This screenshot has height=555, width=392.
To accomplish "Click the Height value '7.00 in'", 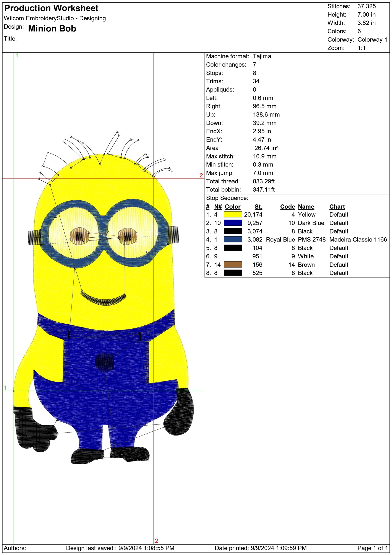I will pyautogui.click(x=366, y=15).
